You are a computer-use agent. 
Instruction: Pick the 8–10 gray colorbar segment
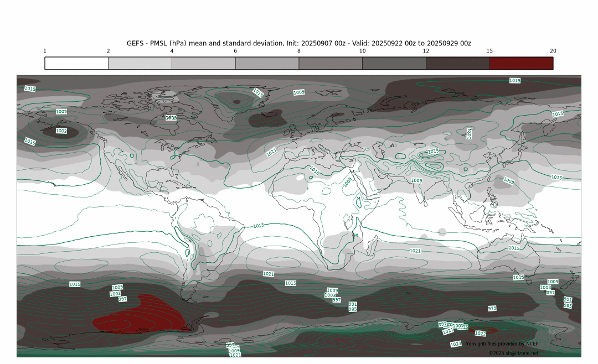pyautogui.click(x=331, y=63)
